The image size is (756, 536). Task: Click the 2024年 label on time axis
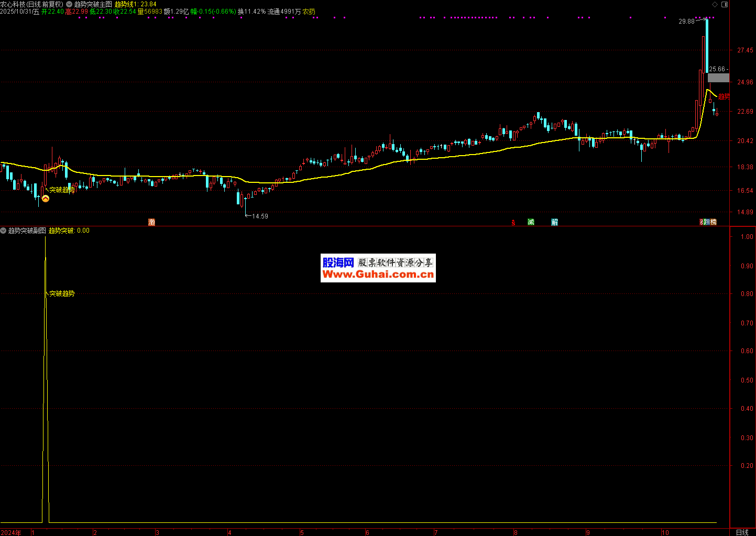[x=11, y=532]
